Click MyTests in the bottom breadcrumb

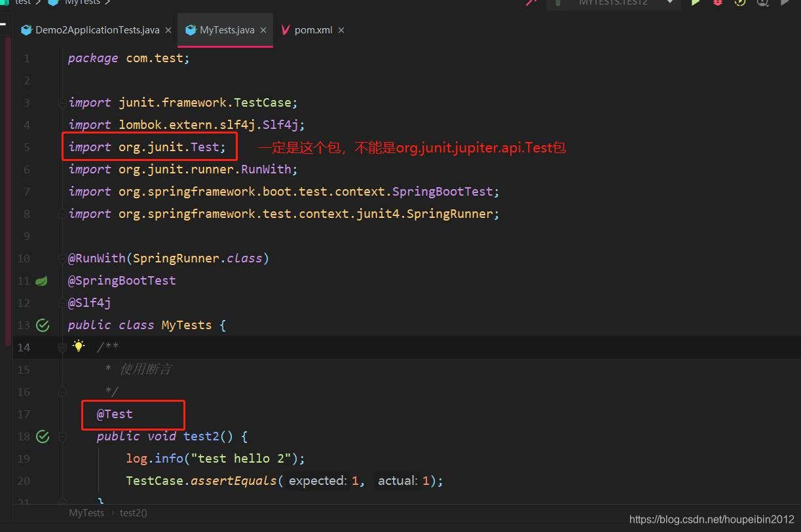[x=86, y=513]
